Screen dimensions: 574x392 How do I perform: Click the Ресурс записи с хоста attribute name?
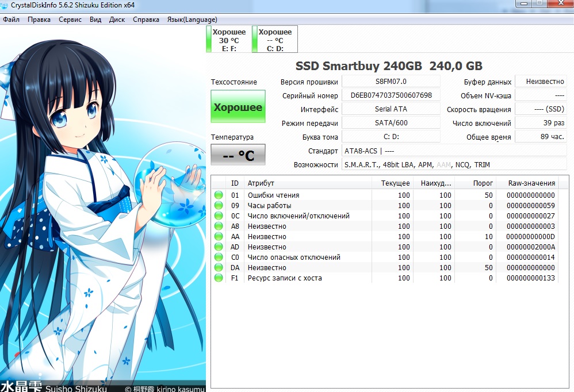pyautogui.click(x=285, y=278)
